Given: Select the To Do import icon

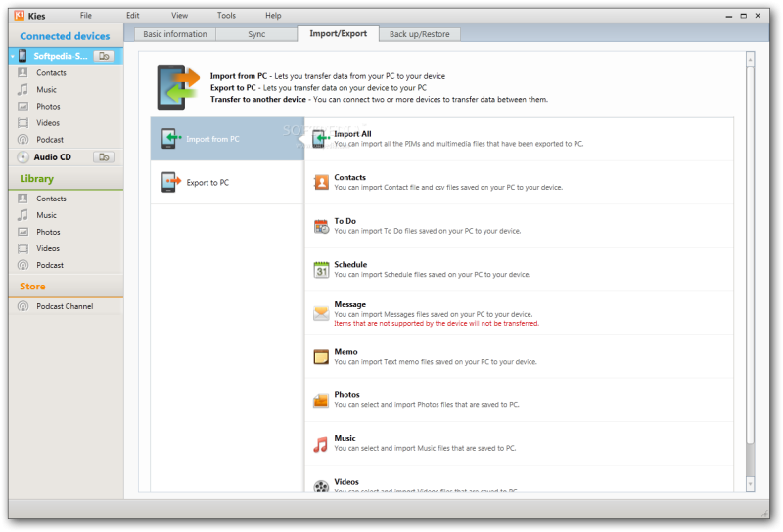Looking at the screenshot, I should pos(320,226).
